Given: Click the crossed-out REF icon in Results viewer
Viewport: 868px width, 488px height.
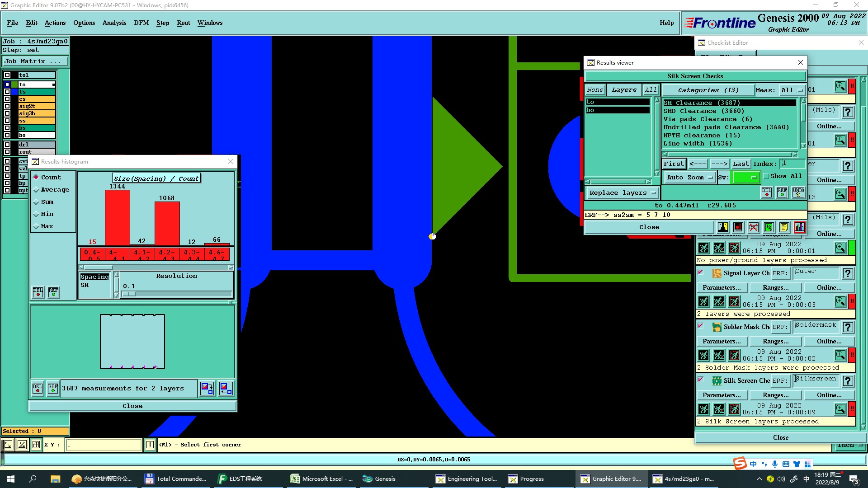Looking at the screenshot, I should click(x=753, y=227).
